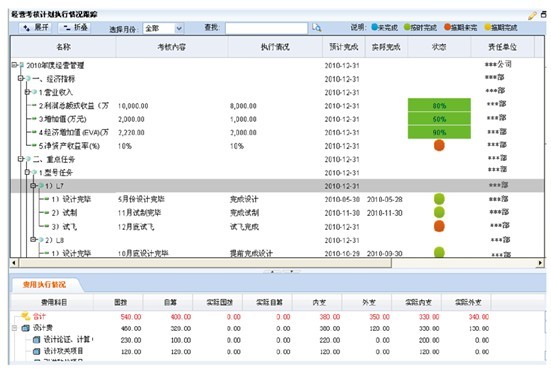The height and width of the screenshot is (369, 551).
Task: Click the 设计攻关项目 item icon
Action: [x=37, y=351]
